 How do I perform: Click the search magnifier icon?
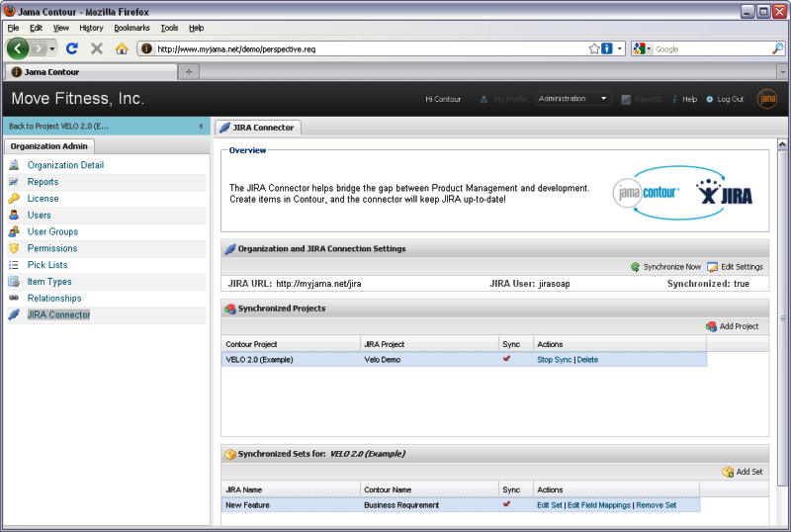777,48
